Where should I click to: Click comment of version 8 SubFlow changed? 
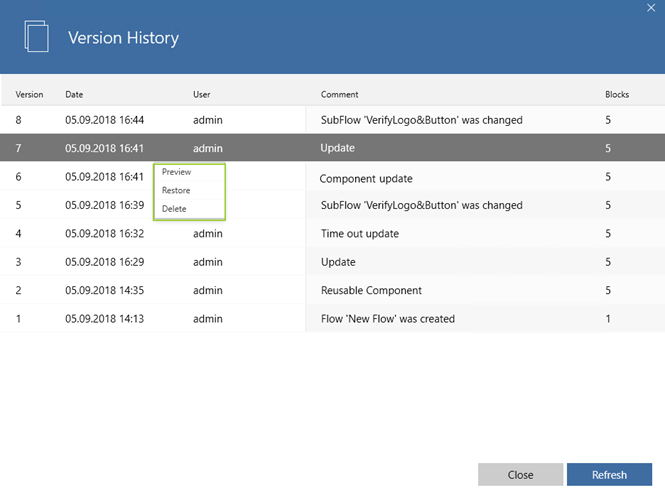[422, 120]
